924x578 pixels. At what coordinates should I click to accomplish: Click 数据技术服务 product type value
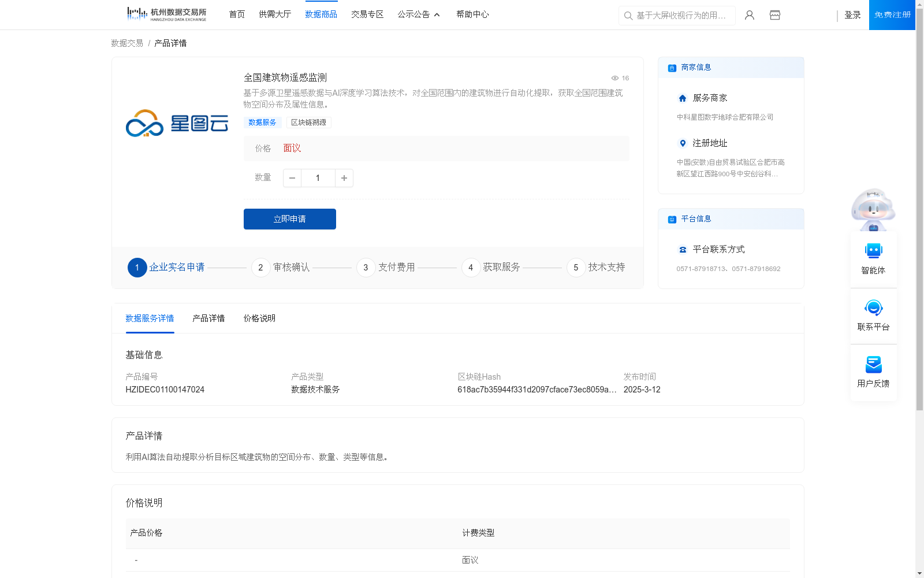pos(315,390)
